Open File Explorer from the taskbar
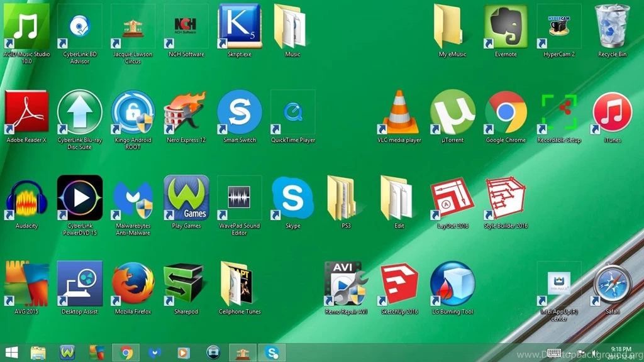644x362 pixels. tap(38, 353)
